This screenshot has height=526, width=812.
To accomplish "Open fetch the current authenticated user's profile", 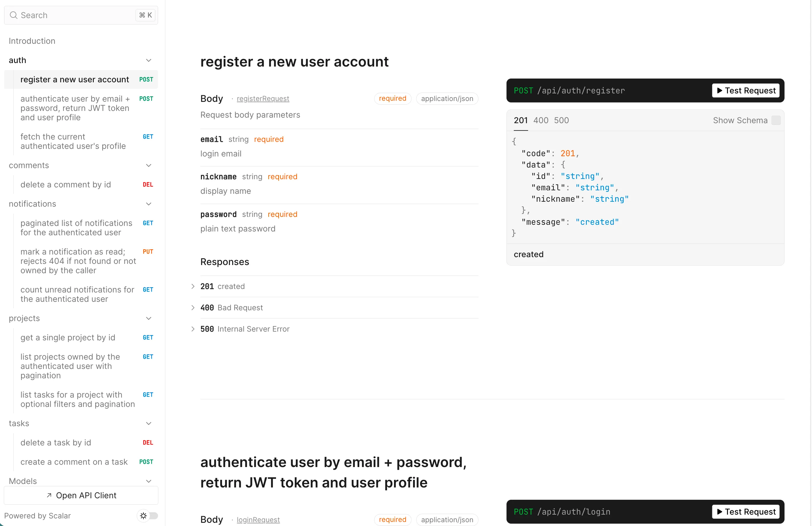I will pyautogui.click(x=81, y=142).
